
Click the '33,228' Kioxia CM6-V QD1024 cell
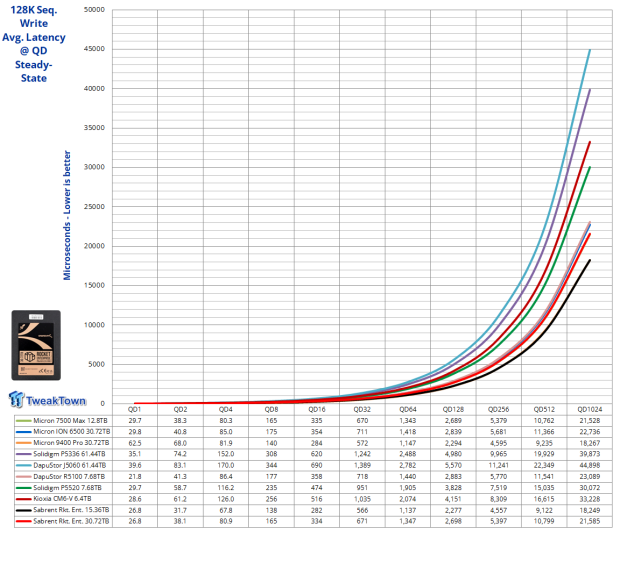590,499
